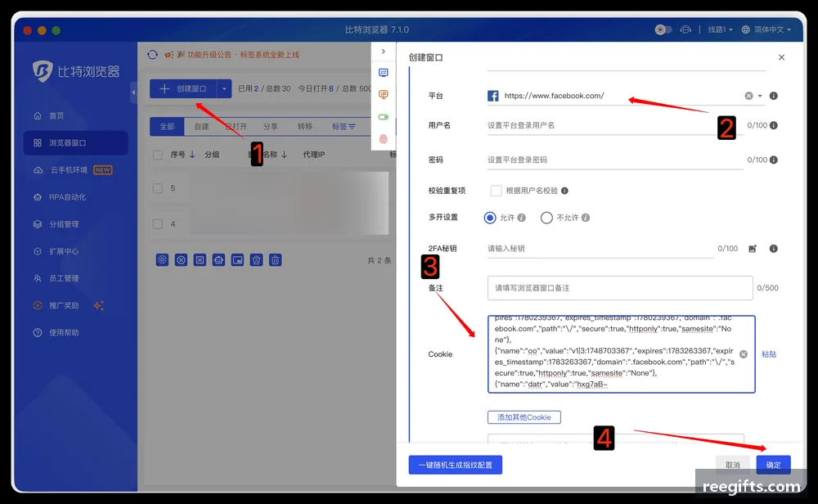Click the orange IP monitor icon
Screen dimensions: 818x504
[x=384, y=94]
